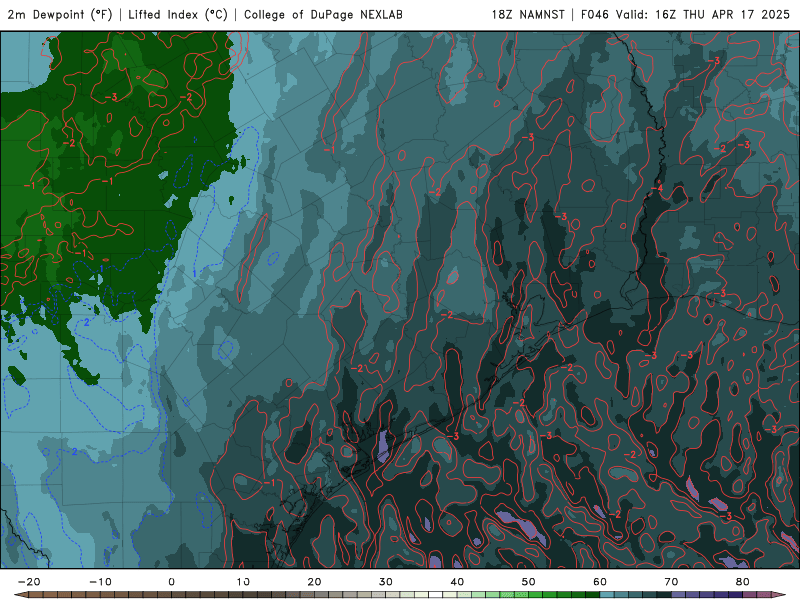This screenshot has width=800, height=600.
Task: Click the "20" colorbar label
Action: click(x=314, y=582)
